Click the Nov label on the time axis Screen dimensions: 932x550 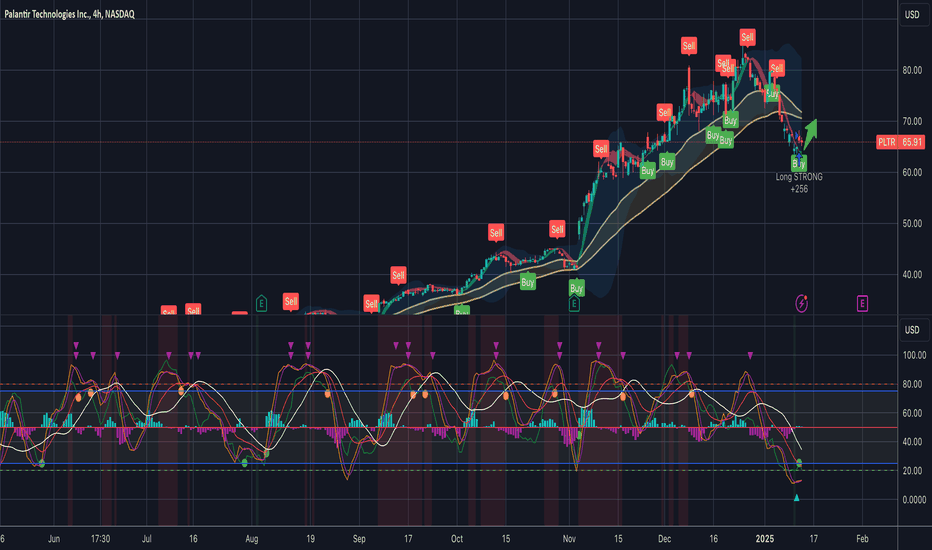(x=569, y=539)
